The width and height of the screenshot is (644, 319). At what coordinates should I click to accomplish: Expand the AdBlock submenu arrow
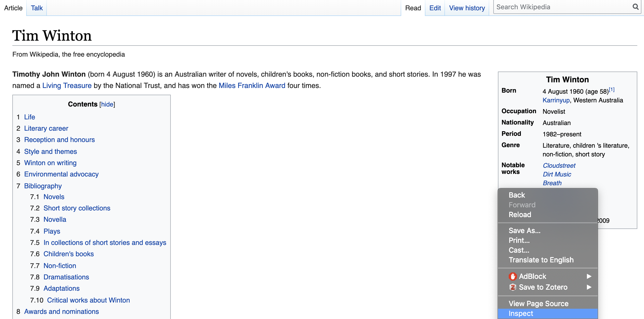click(x=589, y=276)
